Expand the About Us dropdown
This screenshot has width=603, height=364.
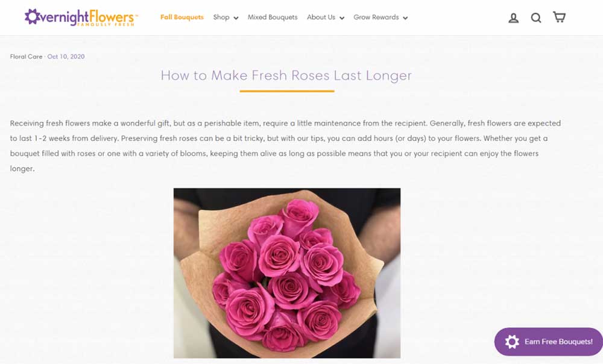click(326, 17)
